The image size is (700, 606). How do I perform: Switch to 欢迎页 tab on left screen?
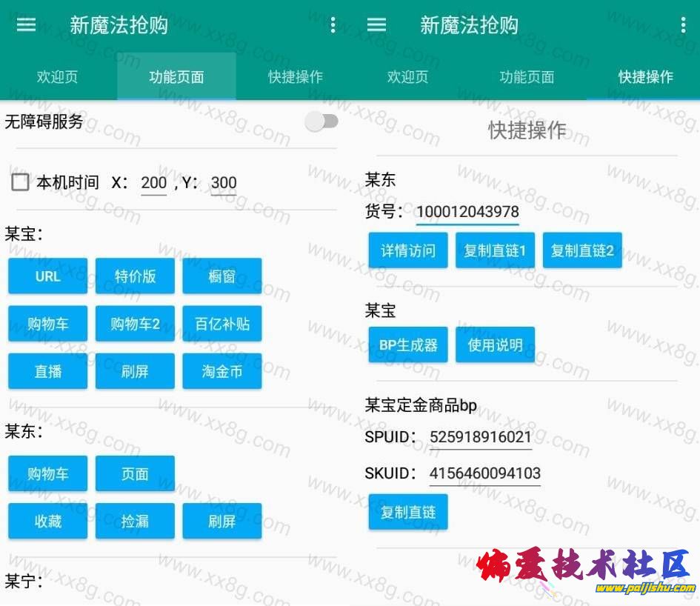tap(58, 77)
